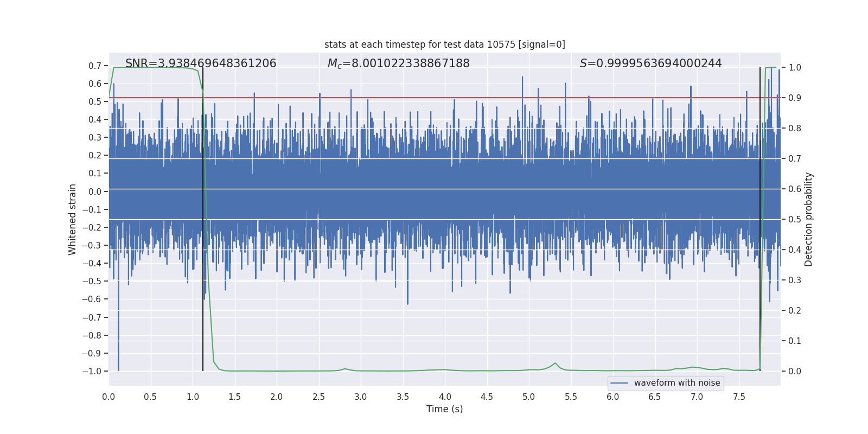
Task: Click the "Time (s)" x-axis label
Action: (x=444, y=409)
